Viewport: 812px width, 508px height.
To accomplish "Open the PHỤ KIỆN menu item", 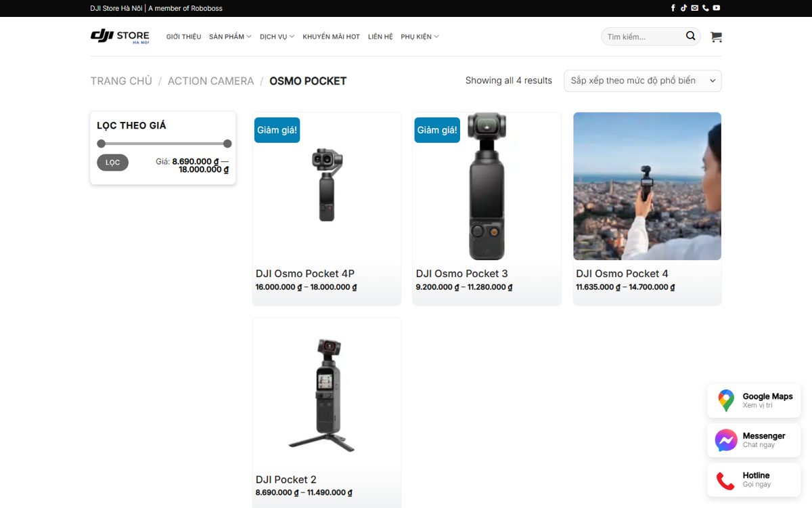I will click(x=416, y=37).
